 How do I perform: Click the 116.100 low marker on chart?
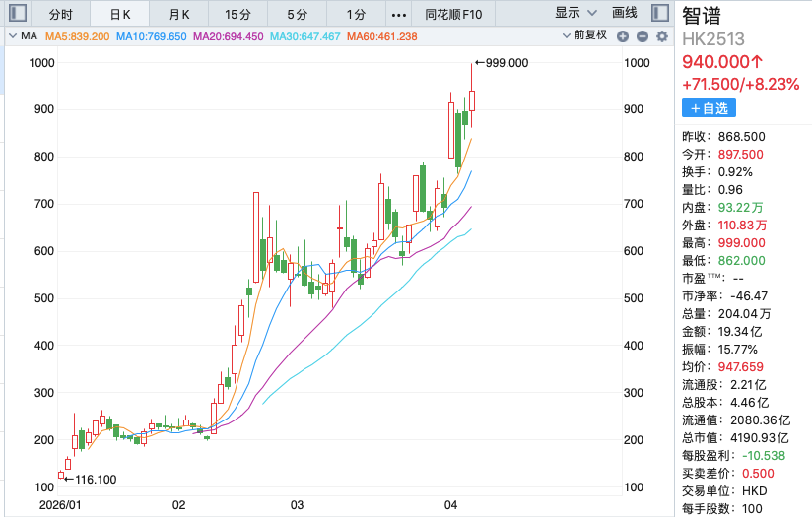tap(91, 480)
